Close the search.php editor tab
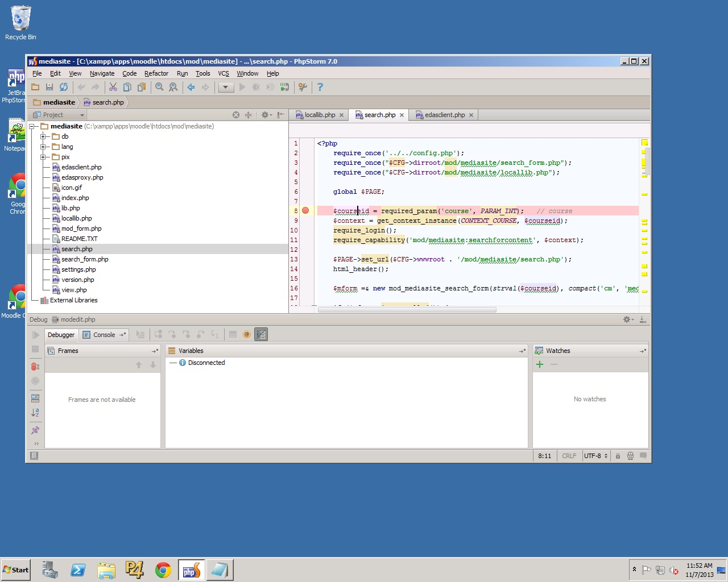The height and width of the screenshot is (582, 728). [x=402, y=115]
